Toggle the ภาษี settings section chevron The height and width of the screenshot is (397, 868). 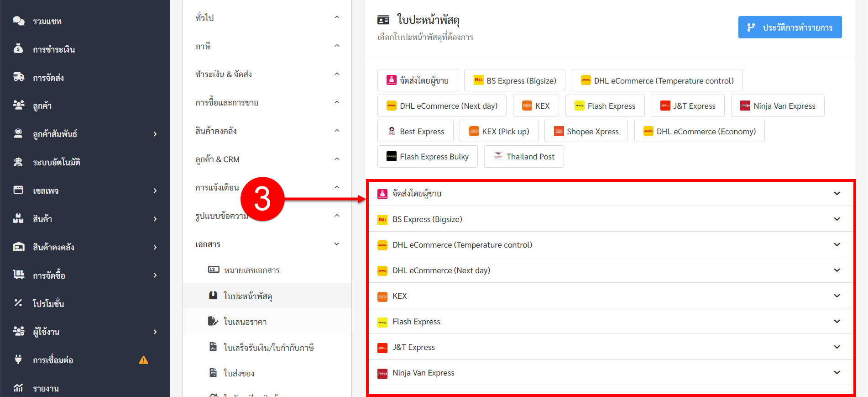(x=337, y=46)
